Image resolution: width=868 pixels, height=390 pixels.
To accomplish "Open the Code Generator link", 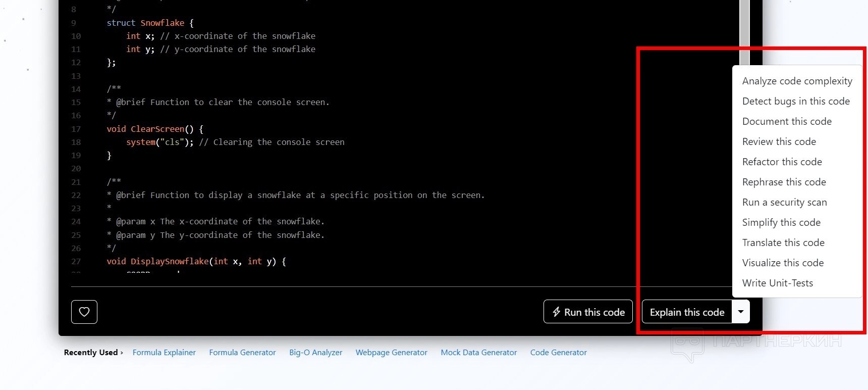I will [558, 353].
